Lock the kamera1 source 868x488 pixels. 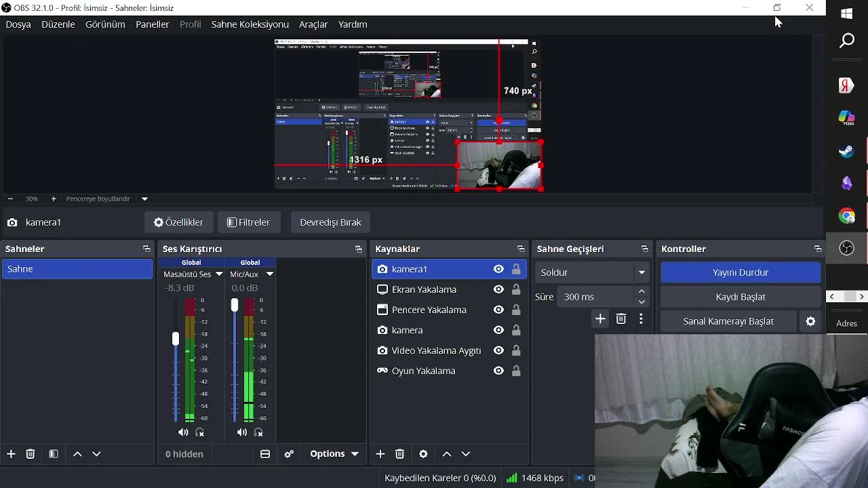coord(516,269)
